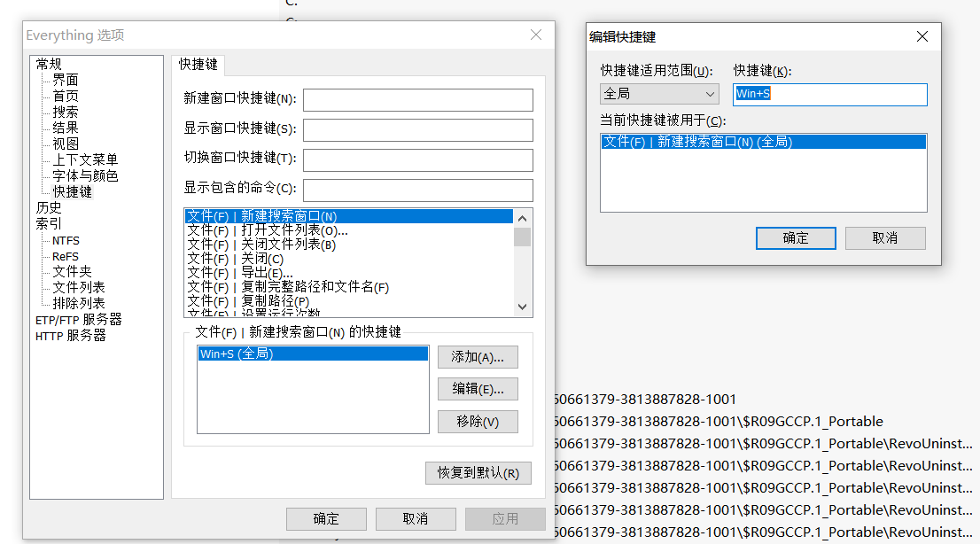The height and width of the screenshot is (544, 980).
Task: Click the 快捷键 input field containing Win+S
Action: point(829,94)
